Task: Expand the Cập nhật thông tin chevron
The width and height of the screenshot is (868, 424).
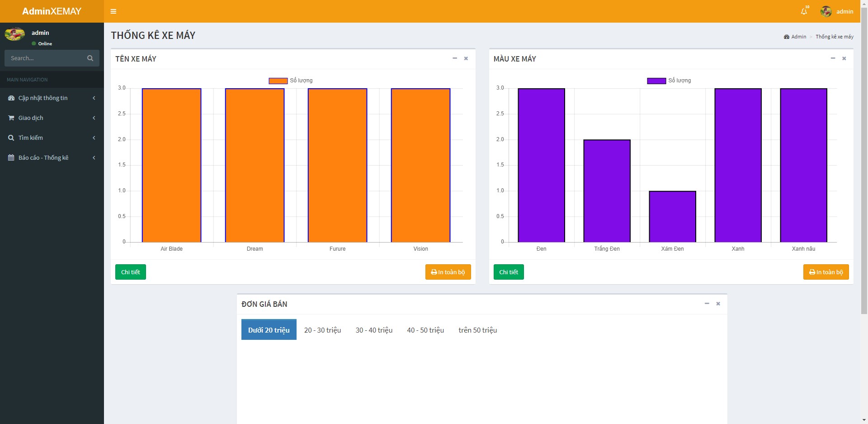Action: coord(94,98)
